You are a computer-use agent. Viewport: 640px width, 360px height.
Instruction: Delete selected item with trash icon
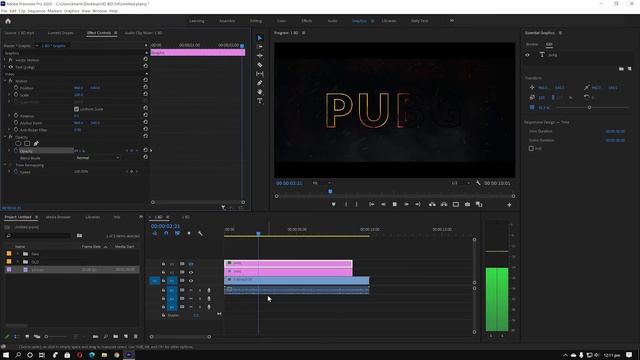tap(136, 336)
